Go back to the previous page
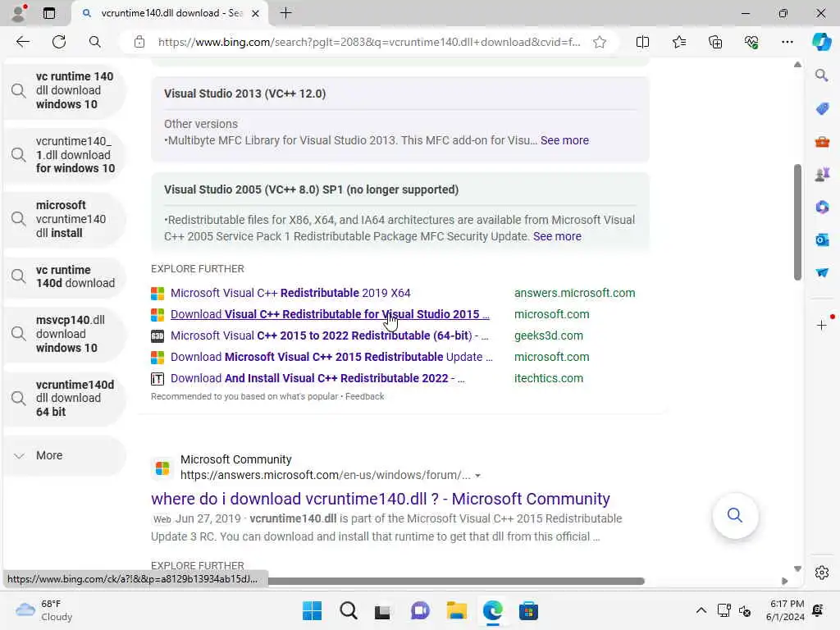Screen dimensions: 840x630 pyautogui.click(x=22, y=42)
